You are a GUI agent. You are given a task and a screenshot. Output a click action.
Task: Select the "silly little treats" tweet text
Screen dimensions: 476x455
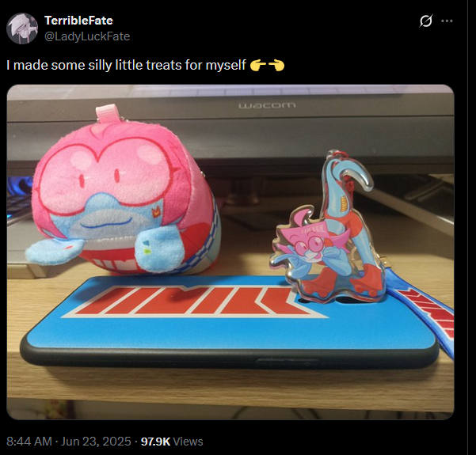(x=126, y=65)
